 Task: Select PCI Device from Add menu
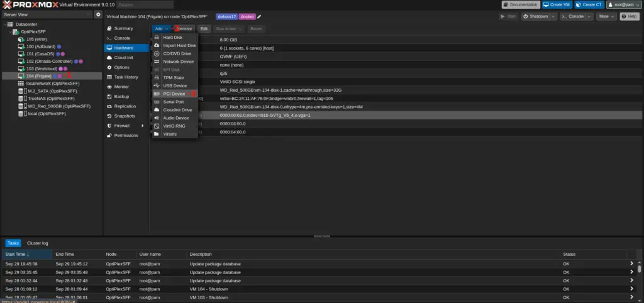pyautogui.click(x=174, y=94)
